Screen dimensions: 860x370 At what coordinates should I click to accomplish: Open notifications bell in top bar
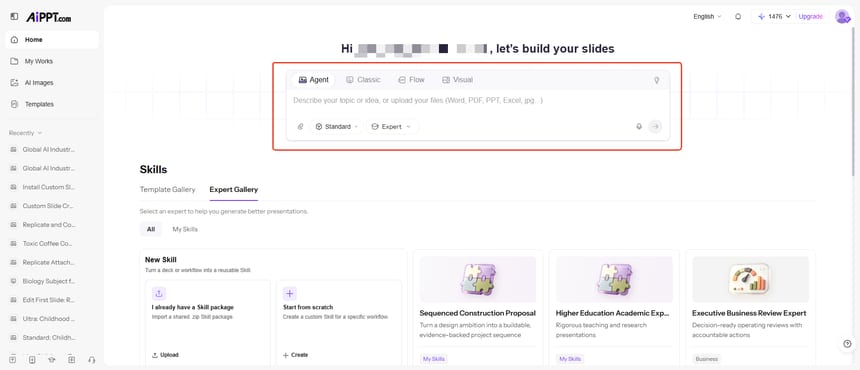[x=738, y=16]
